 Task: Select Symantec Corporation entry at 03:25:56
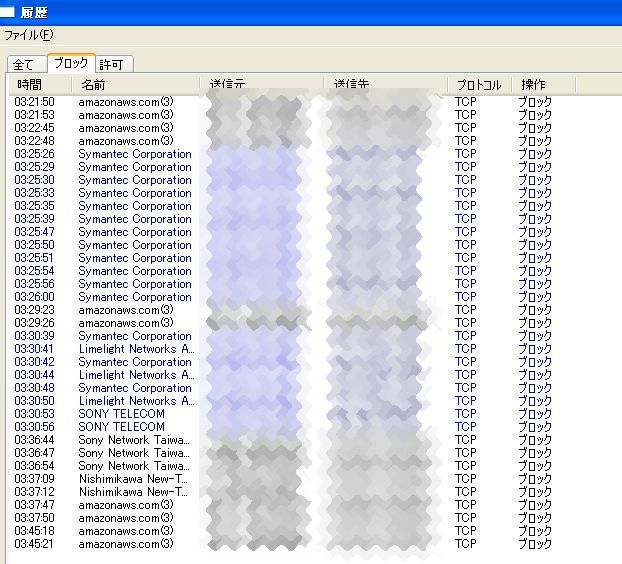point(283,284)
